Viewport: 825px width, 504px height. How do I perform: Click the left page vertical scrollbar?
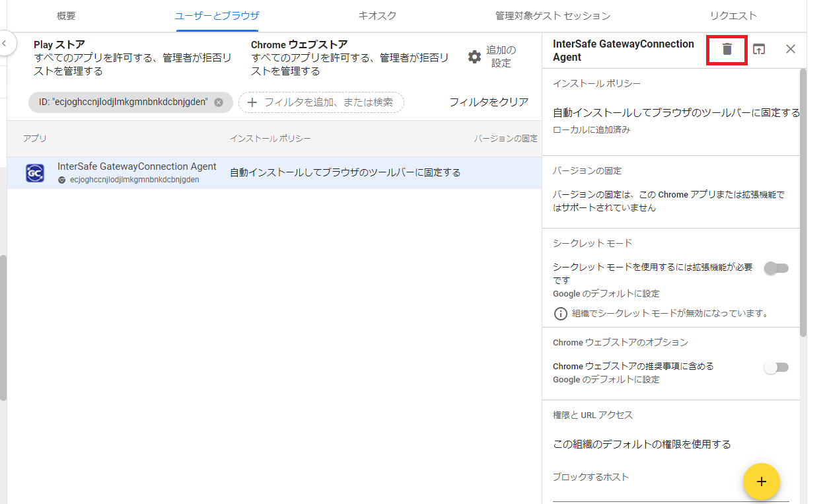pyautogui.click(x=3, y=327)
